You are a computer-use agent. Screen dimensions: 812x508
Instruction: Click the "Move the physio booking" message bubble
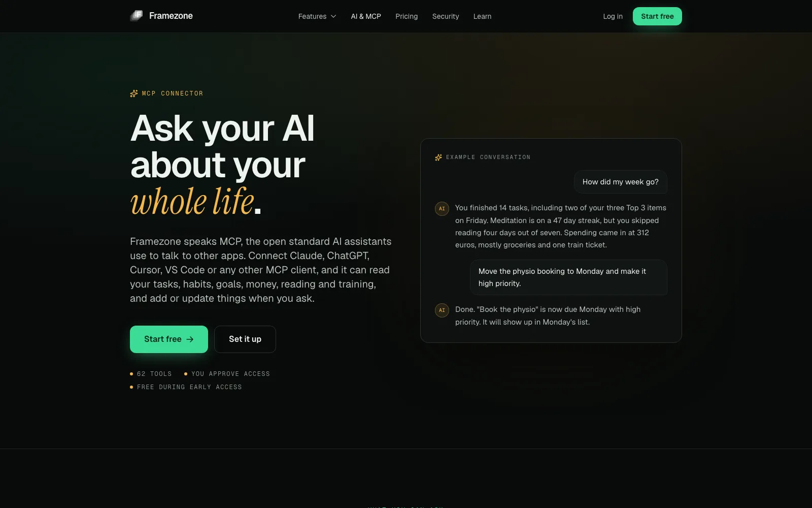click(568, 277)
